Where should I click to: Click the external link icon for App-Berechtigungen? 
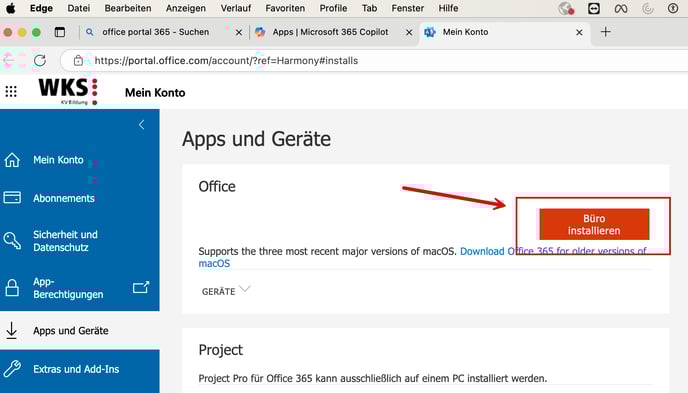(141, 287)
